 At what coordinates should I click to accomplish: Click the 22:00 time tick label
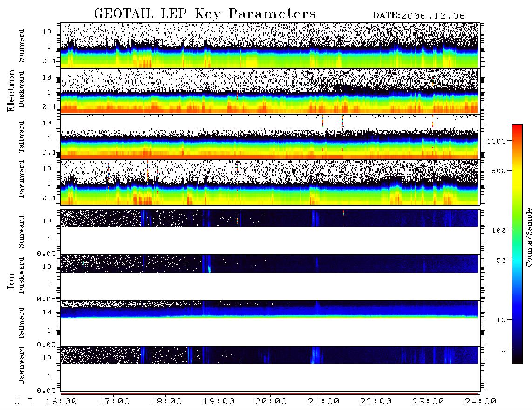(x=376, y=402)
